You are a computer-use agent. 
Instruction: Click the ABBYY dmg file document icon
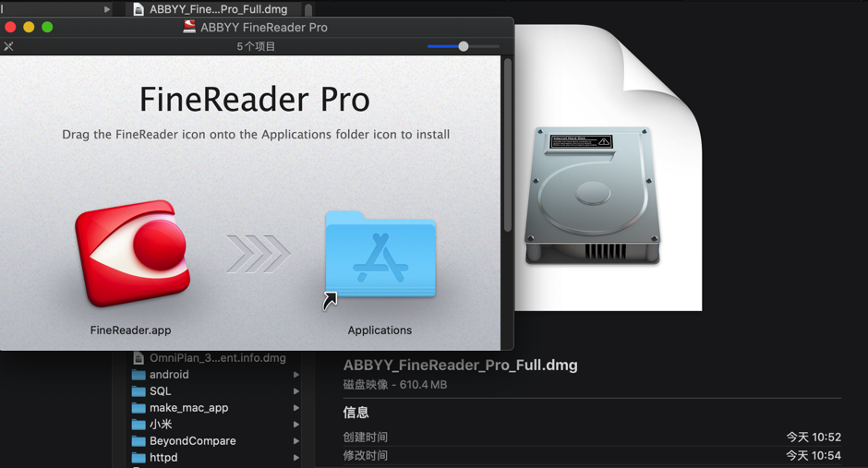tap(139, 9)
